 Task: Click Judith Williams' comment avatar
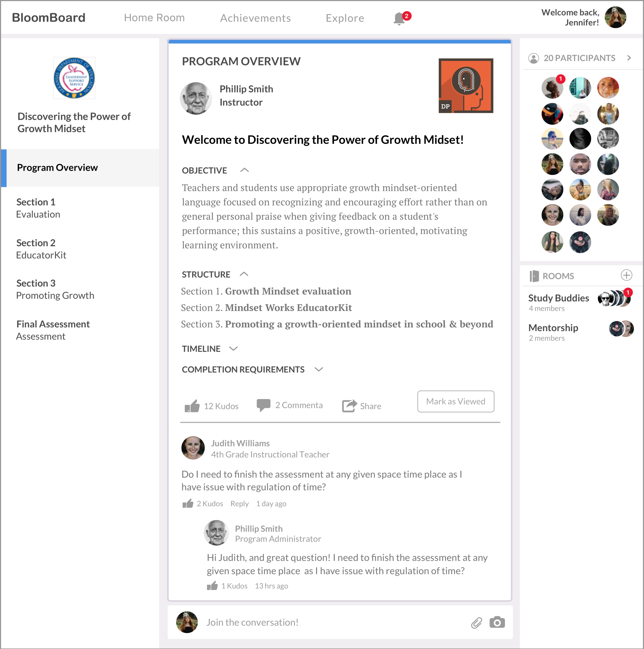pyautogui.click(x=193, y=448)
